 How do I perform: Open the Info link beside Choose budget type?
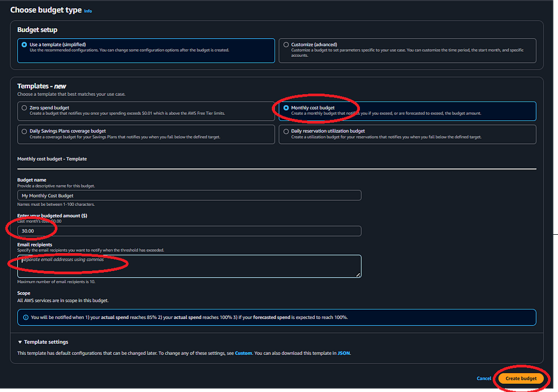pyautogui.click(x=88, y=11)
